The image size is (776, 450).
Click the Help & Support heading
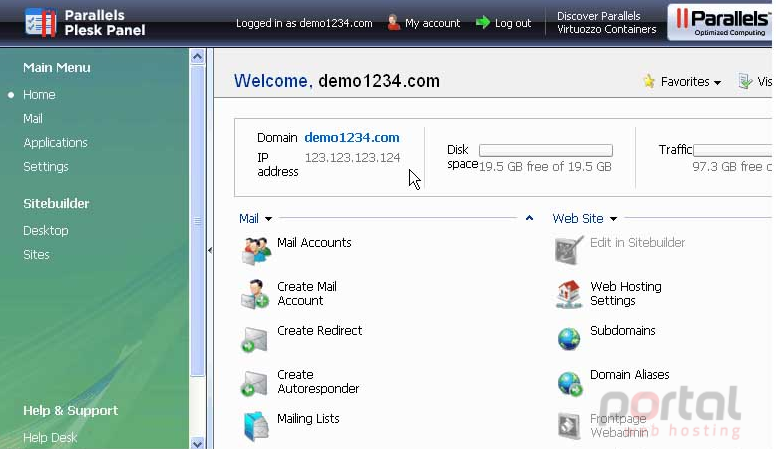(71, 410)
